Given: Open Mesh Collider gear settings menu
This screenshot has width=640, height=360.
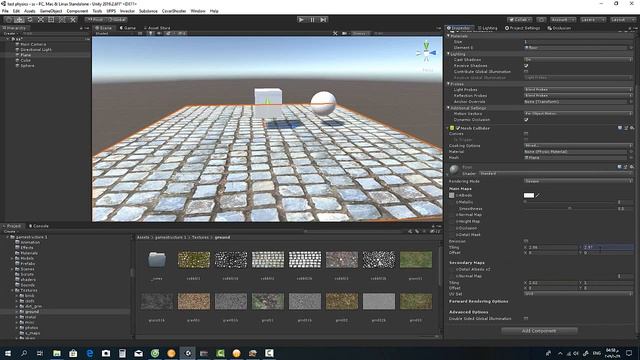Looking at the screenshot, I should pyautogui.click(x=632, y=128).
